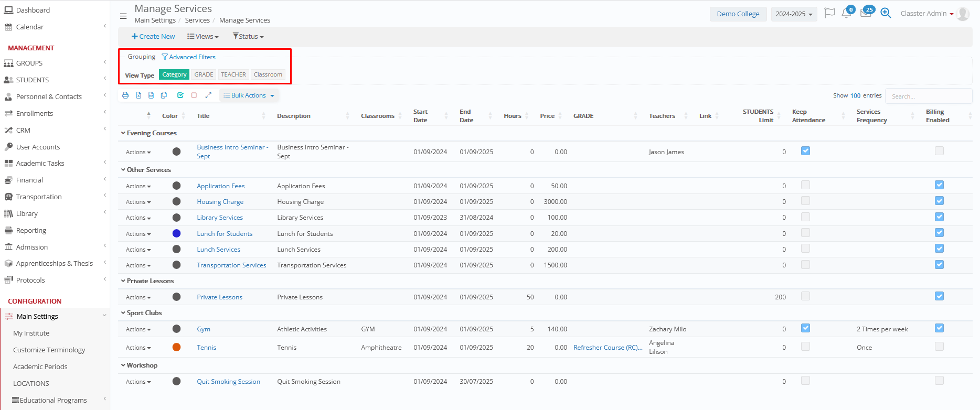Open notifications bell icon

pos(846,14)
